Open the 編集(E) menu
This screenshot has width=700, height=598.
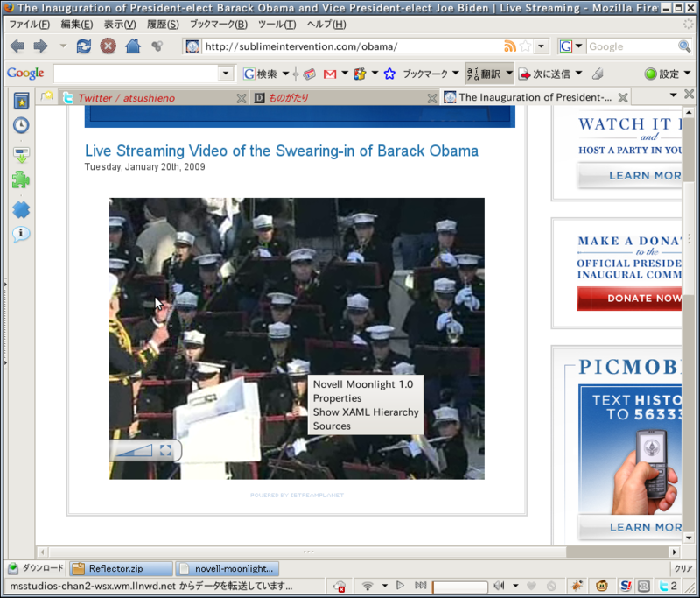click(x=77, y=25)
